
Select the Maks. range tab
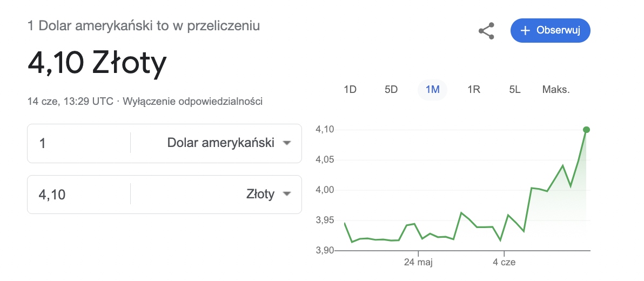(x=556, y=90)
